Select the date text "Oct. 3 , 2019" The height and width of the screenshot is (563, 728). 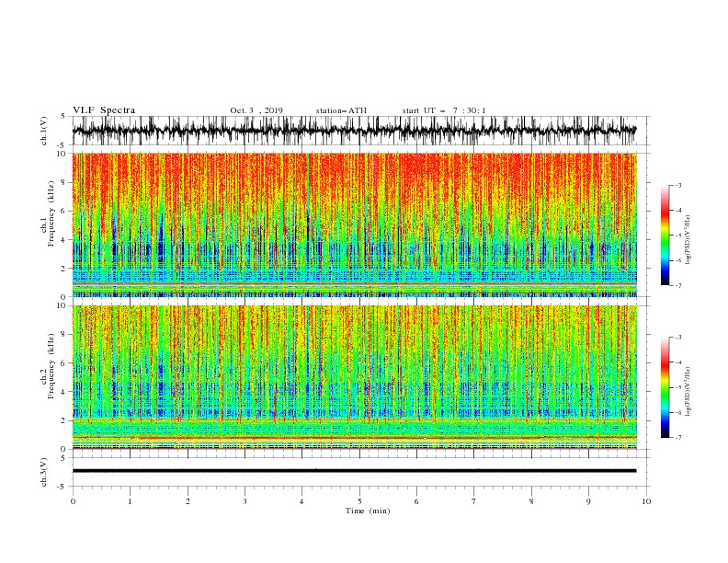coord(256,110)
